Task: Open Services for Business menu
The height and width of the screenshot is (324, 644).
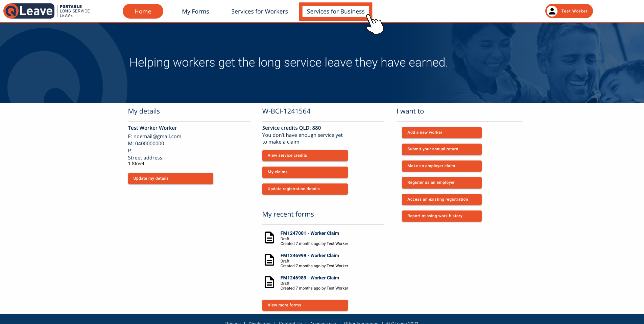Action: pos(335,11)
